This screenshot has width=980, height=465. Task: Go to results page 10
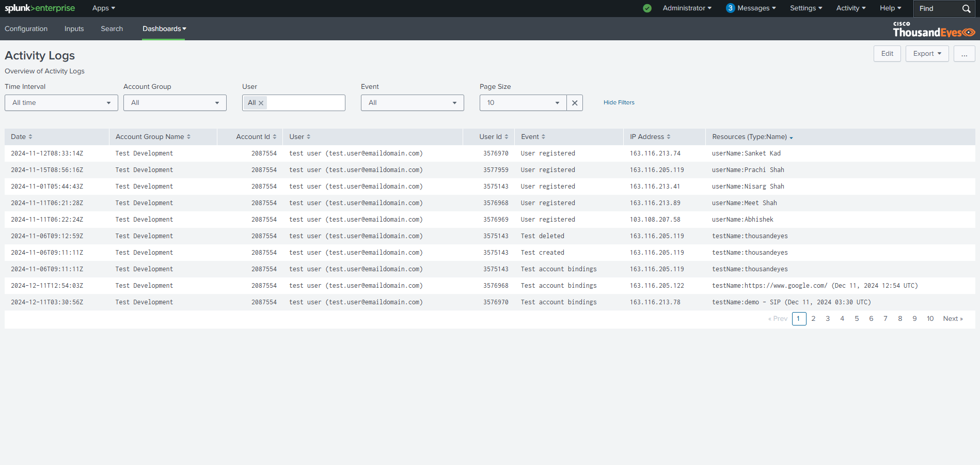(x=930, y=319)
